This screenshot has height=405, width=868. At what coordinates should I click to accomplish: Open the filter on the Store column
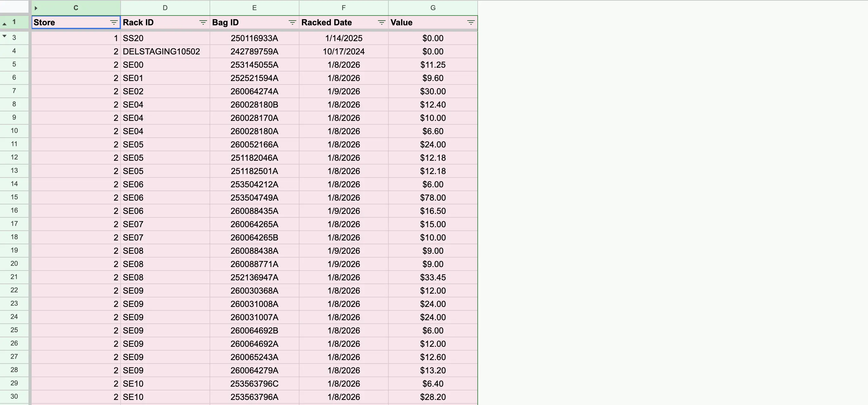(x=114, y=22)
